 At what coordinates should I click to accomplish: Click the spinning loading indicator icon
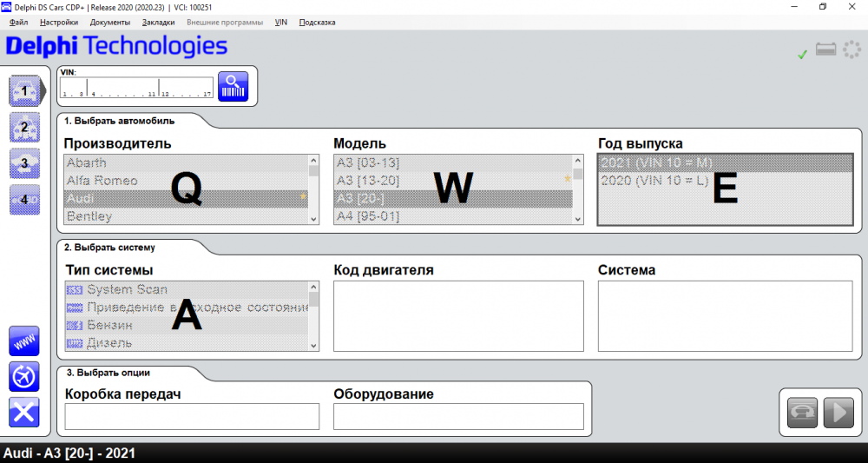(852, 50)
